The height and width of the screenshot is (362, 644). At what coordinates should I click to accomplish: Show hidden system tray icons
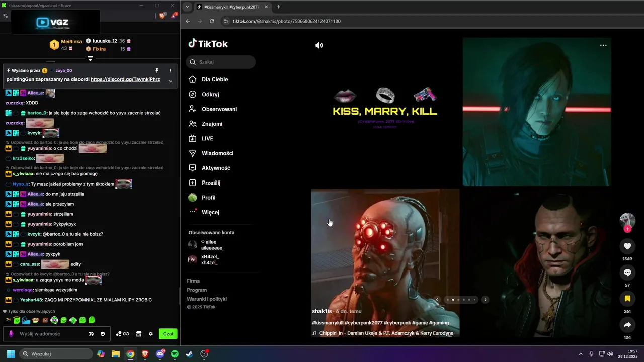point(580,354)
